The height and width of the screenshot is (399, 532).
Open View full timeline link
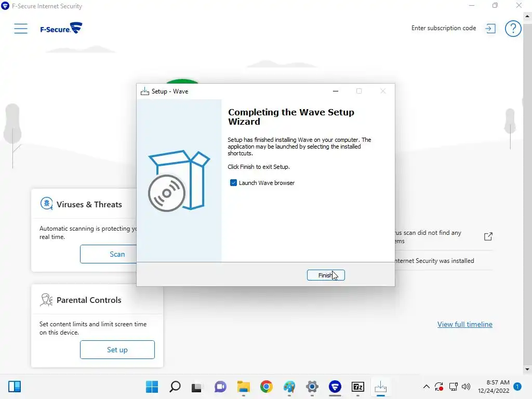click(x=465, y=324)
